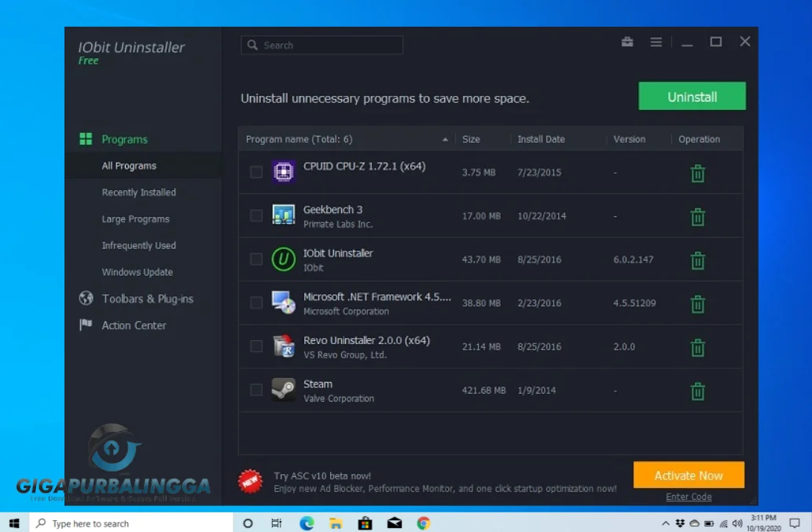Image resolution: width=812 pixels, height=532 pixels.
Task: Check the Steam checkbox
Action: (255, 389)
